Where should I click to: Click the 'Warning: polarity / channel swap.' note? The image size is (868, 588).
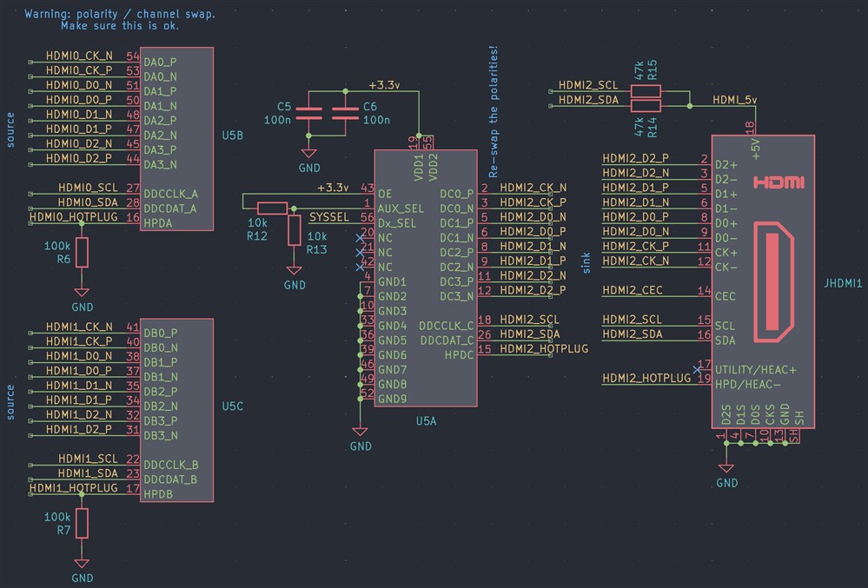click(x=120, y=14)
